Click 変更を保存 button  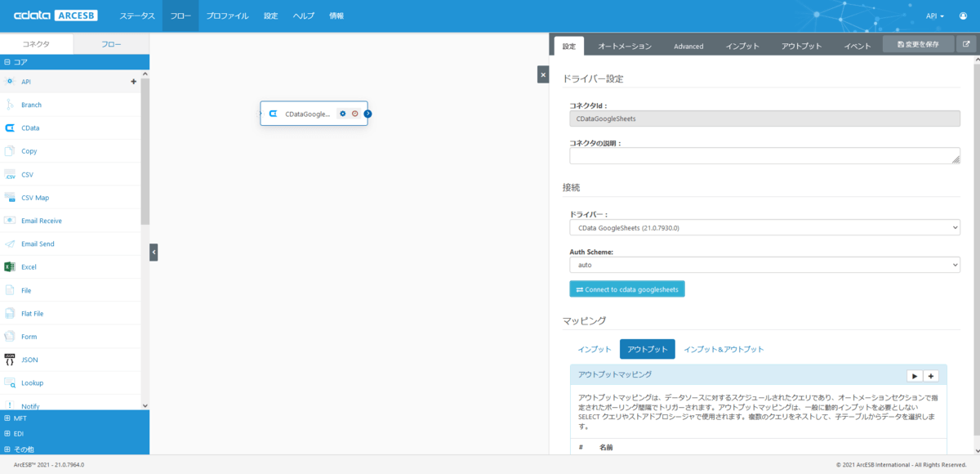(x=918, y=44)
